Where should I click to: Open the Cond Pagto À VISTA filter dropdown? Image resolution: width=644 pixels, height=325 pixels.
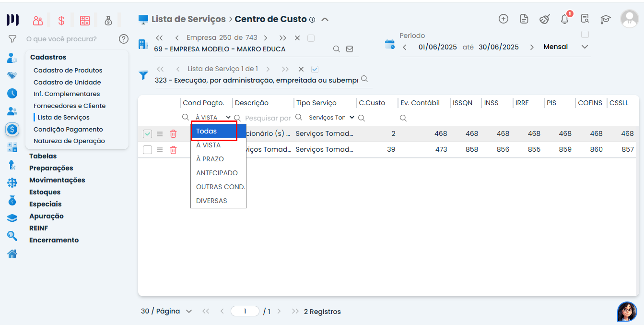[213, 118]
